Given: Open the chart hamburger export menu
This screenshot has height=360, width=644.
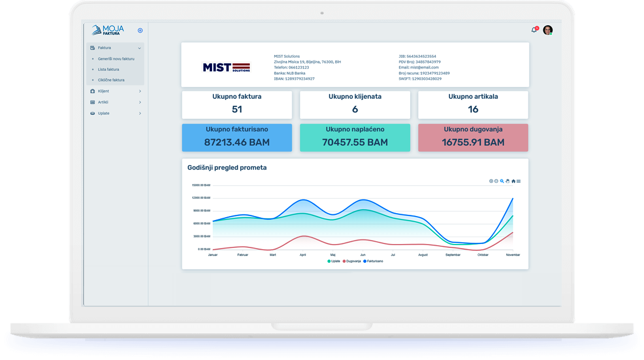Looking at the screenshot, I should pos(519,181).
